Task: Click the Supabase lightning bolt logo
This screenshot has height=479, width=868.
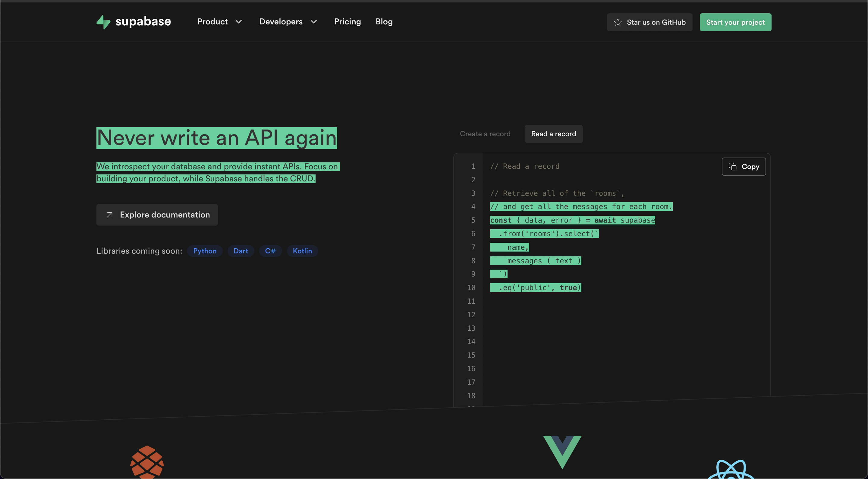Action: 103,22
